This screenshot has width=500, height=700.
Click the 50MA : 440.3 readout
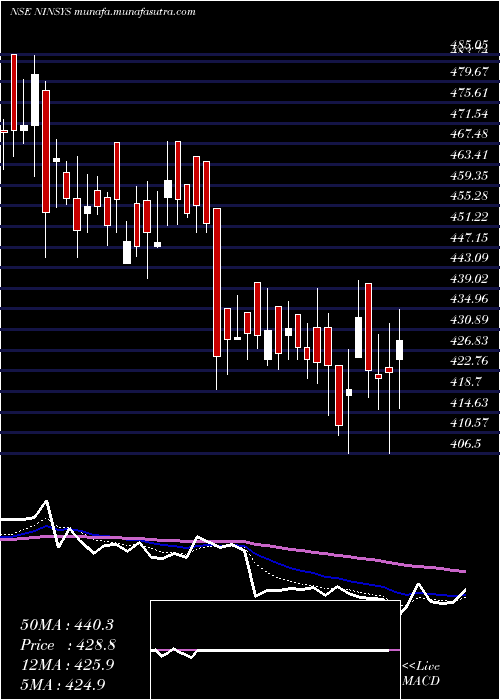[67, 625]
